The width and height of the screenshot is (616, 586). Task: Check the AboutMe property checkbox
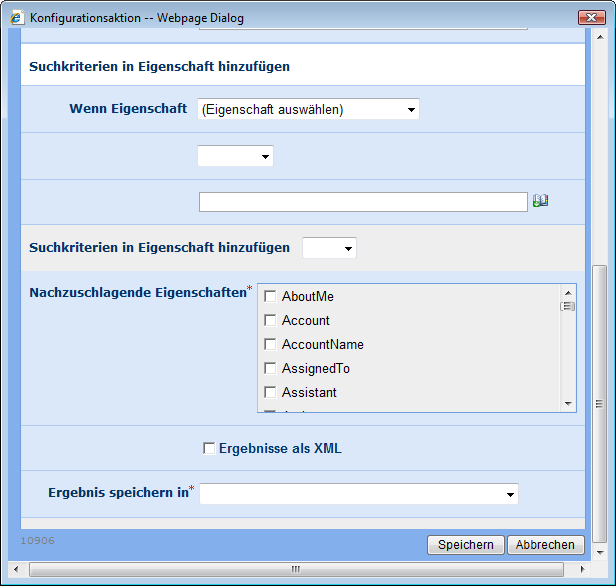tap(270, 297)
